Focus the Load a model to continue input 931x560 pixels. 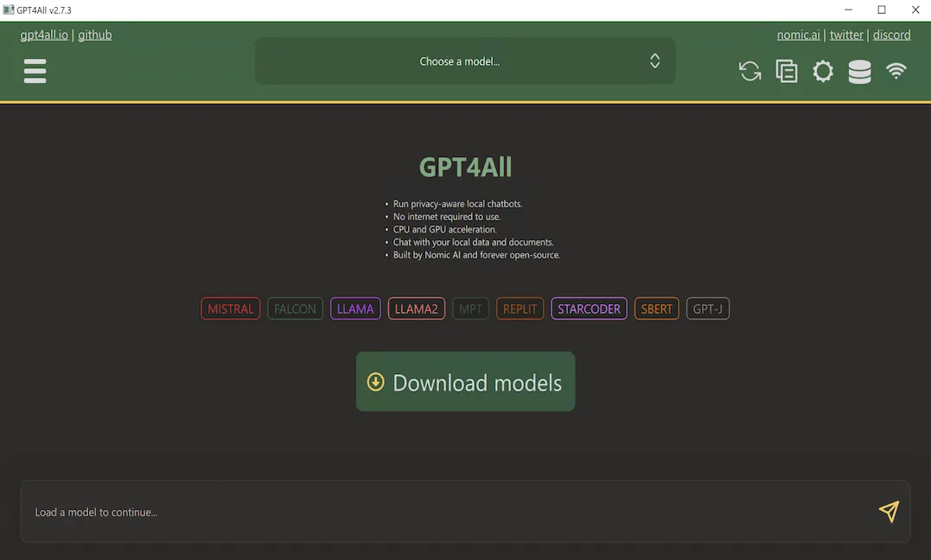click(465, 512)
